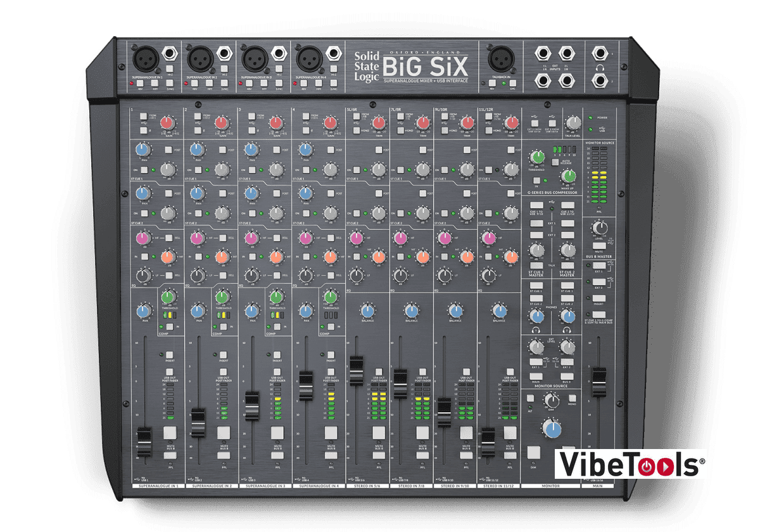
Task: Click the TALK LEVEL knob
Action: tap(573, 123)
